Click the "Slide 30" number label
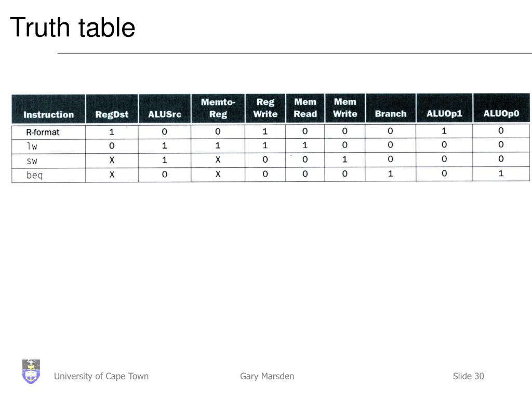 (x=468, y=376)
